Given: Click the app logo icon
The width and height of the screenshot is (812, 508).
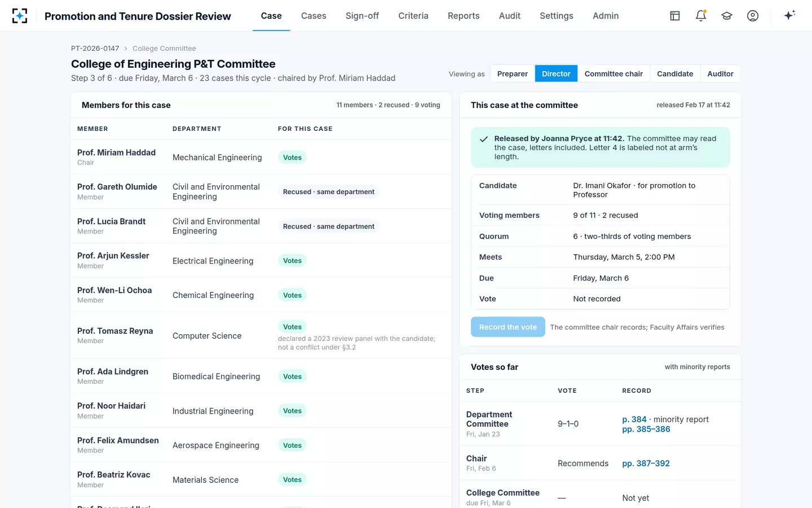Looking at the screenshot, I should click(20, 16).
